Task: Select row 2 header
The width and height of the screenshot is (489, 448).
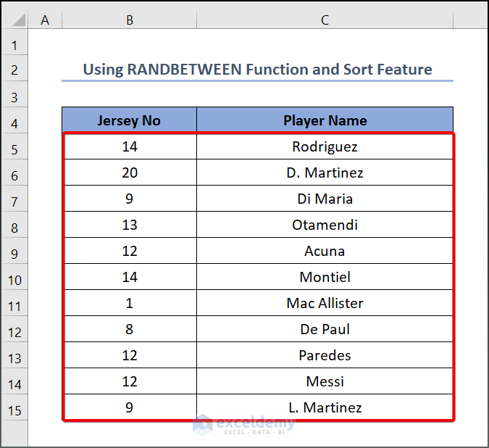Action: (x=14, y=70)
